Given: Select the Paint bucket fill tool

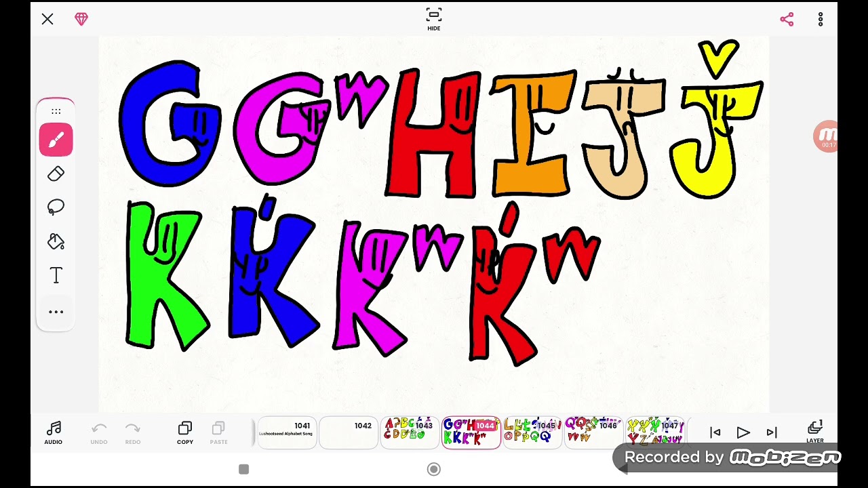Looking at the screenshot, I should [56, 241].
